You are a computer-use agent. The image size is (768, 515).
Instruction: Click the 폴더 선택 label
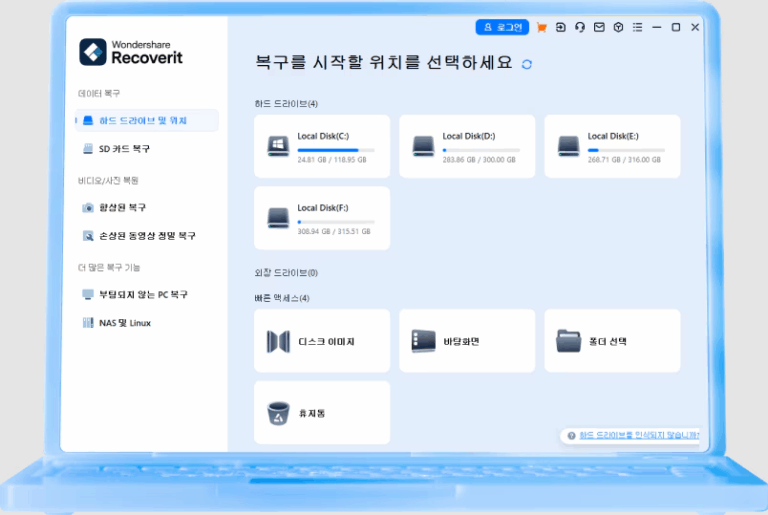coord(607,342)
